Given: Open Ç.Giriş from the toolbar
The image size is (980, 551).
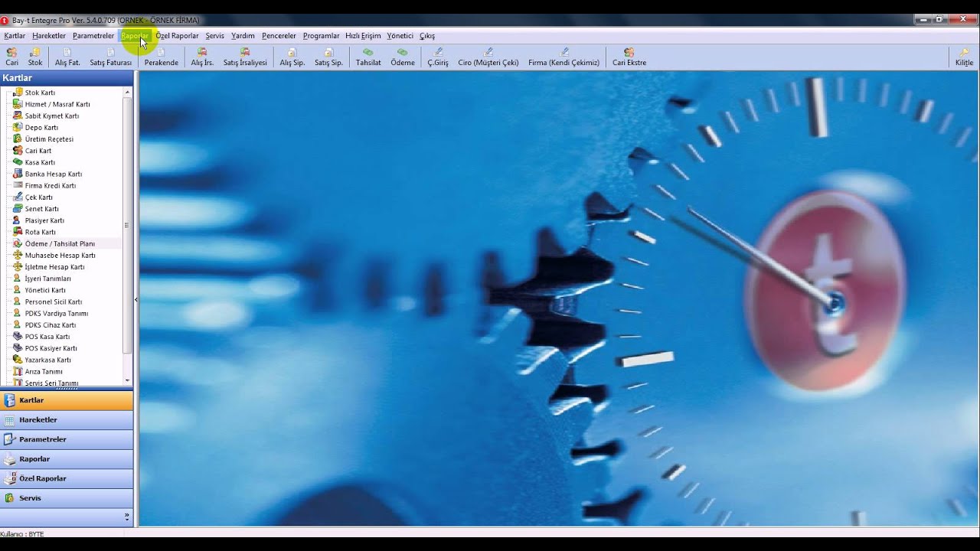Looking at the screenshot, I should (x=438, y=57).
